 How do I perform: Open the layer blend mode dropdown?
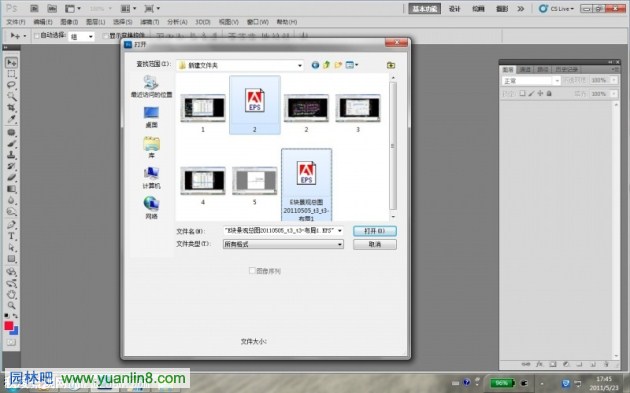pos(530,81)
